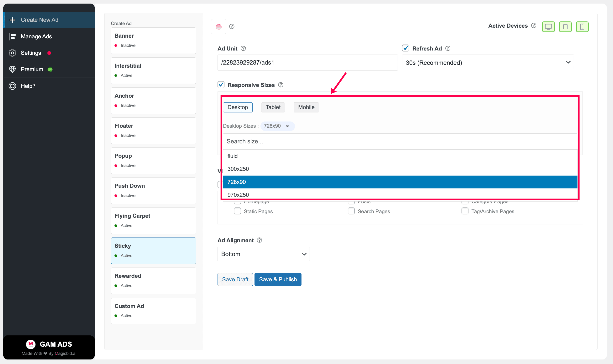Choose the highlighted 728x90 size option
613x364 pixels.
(x=400, y=182)
